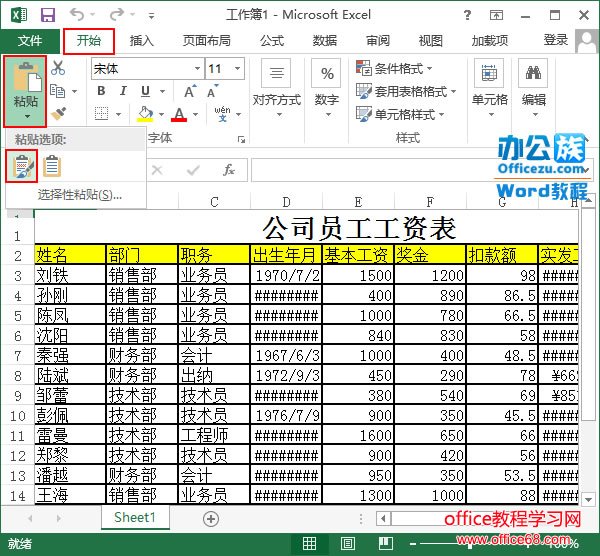
Task: Select the 数据 ribbon tab
Action: click(325, 41)
